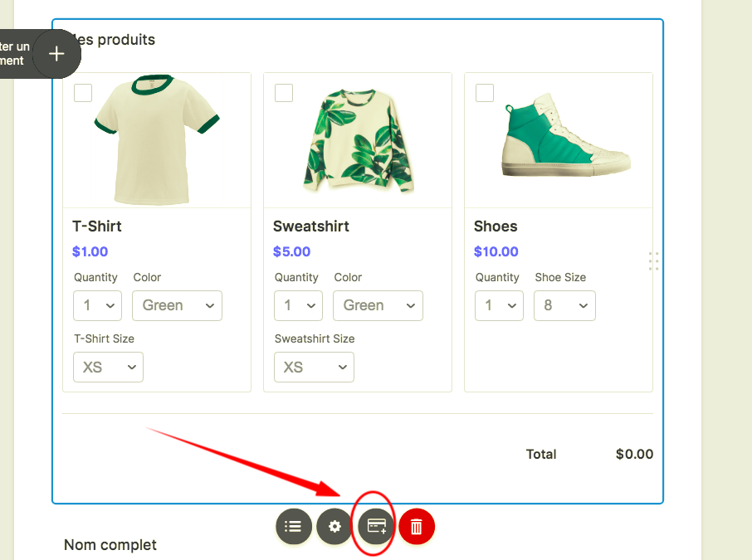The height and width of the screenshot is (560, 752).
Task: Expand the T-Shirt Color dropdown
Action: point(177,305)
